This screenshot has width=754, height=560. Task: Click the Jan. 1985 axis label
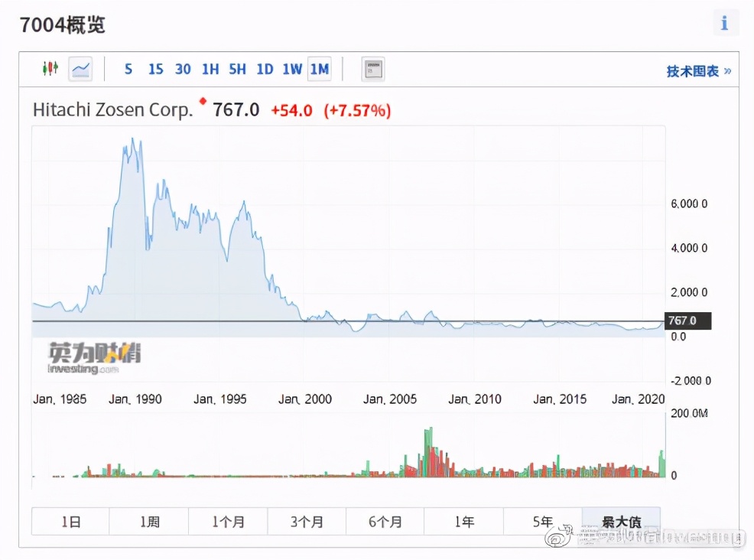[x=60, y=399]
